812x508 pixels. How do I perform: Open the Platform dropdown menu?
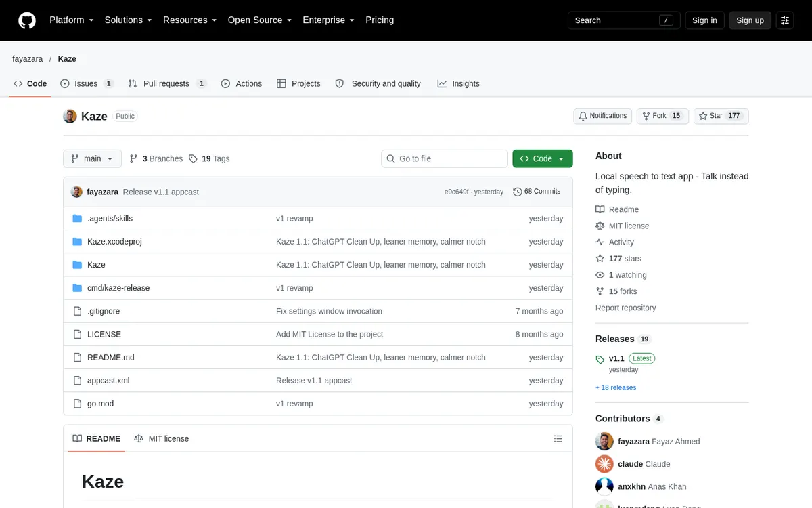72,20
